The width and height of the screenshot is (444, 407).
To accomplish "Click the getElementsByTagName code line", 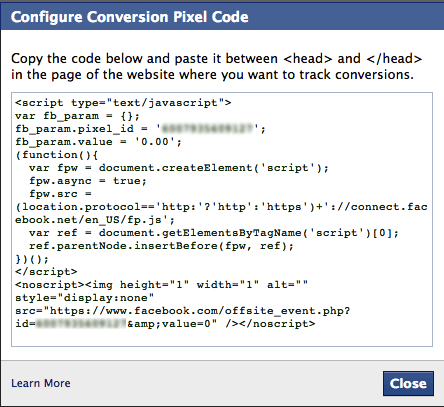I will (214, 233).
